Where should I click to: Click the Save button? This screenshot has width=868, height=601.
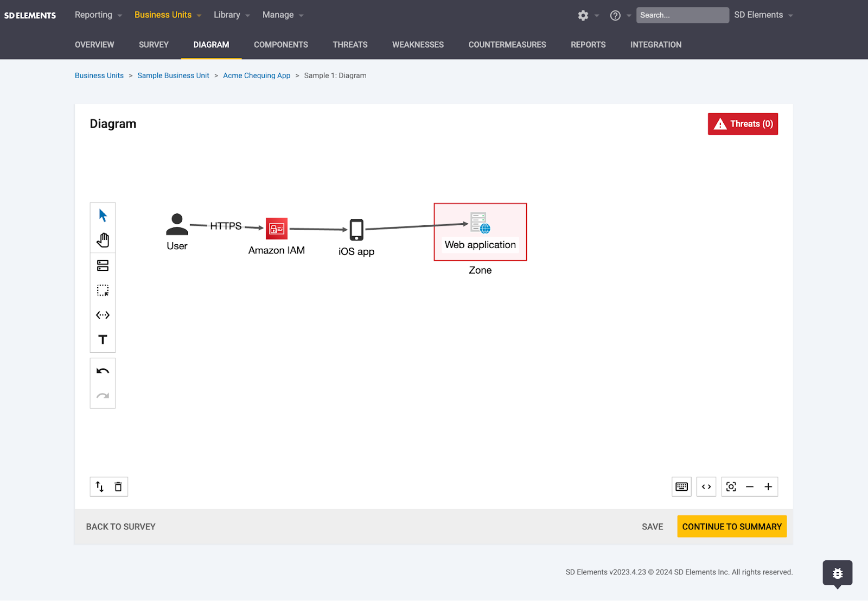click(x=652, y=527)
